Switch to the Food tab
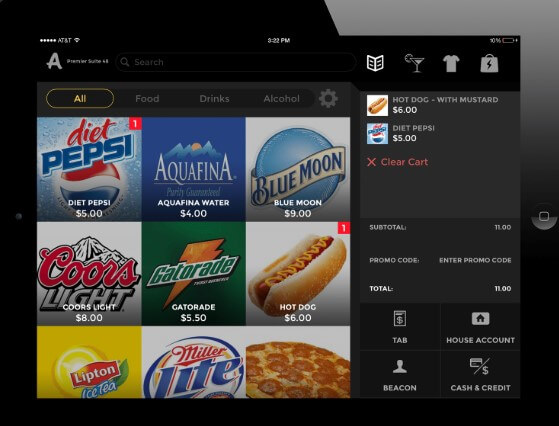The width and height of the screenshot is (559, 426). (x=147, y=98)
